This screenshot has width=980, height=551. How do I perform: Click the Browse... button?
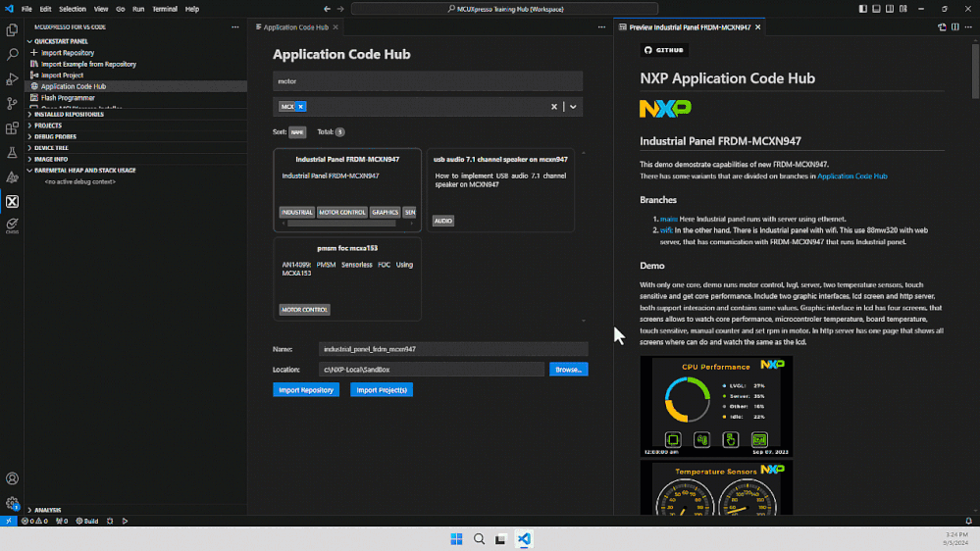pyautogui.click(x=568, y=370)
